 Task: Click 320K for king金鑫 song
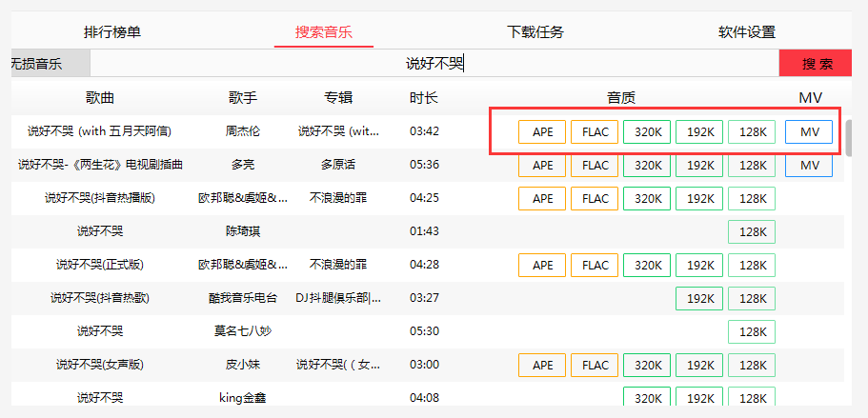point(647,398)
